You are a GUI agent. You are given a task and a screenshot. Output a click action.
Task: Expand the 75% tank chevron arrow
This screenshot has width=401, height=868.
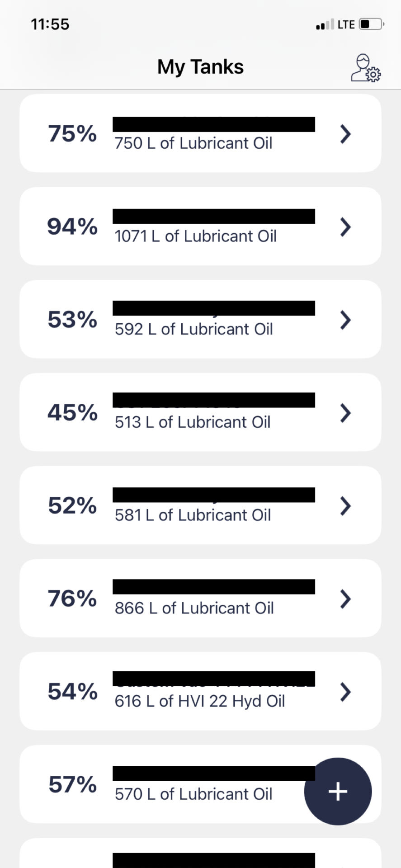[345, 134]
